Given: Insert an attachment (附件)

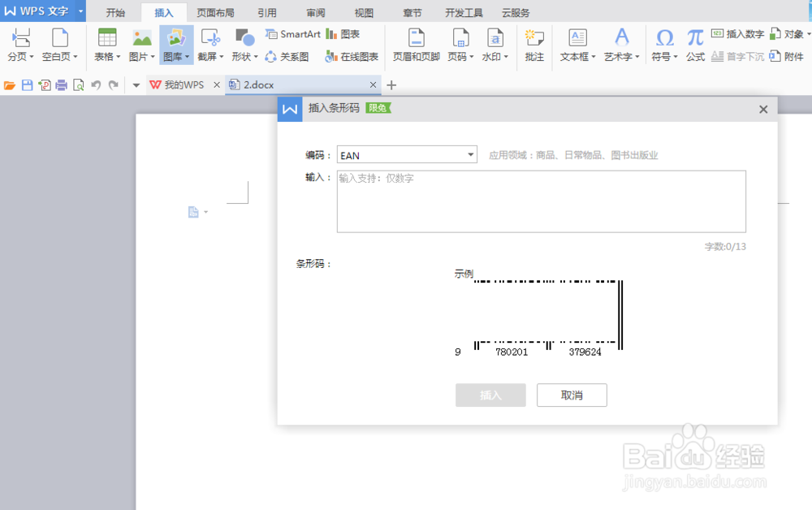Looking at the screenshot, I should point(787,56).
